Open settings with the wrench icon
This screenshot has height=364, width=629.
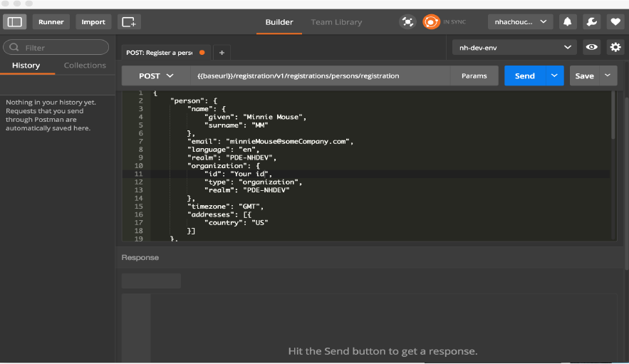point(591,22)
